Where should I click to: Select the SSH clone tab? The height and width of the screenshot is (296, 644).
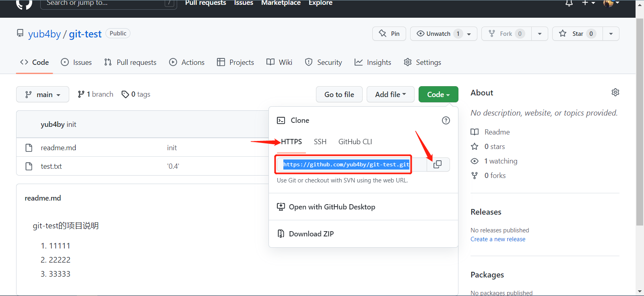click(x=320, y=142)
